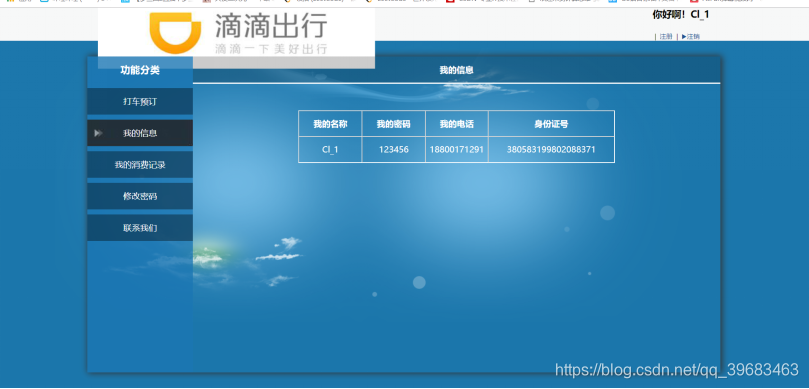Screen dimensions: 809x389
Task: Select 我的信息 in the sidebar
Action: [x=140, y=133]
